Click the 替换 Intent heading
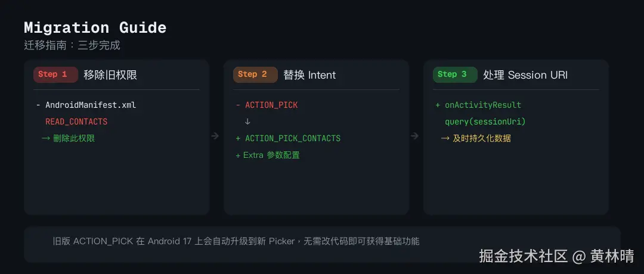The width and height of the screenshot is (644, 274). tap(309, 75)
